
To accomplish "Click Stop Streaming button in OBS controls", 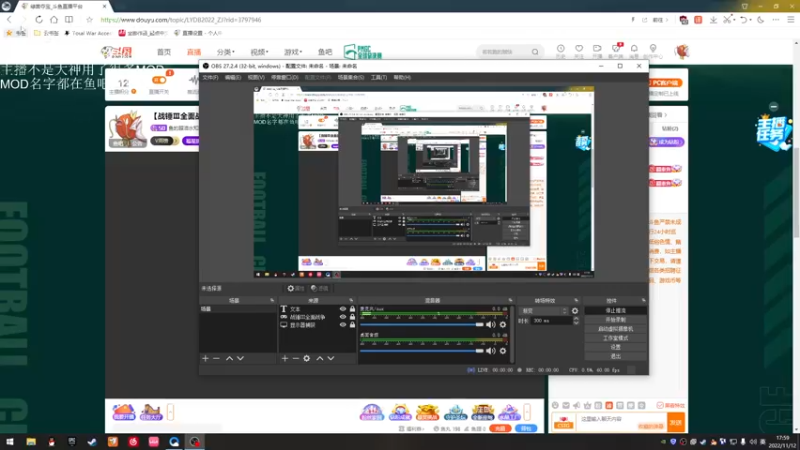I will [615, 311].
